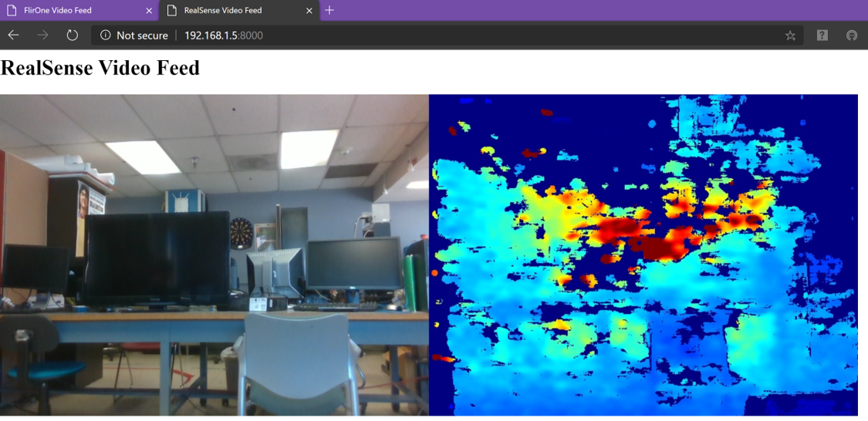Close the RealSense Video Feed tab

click(309, 11)
